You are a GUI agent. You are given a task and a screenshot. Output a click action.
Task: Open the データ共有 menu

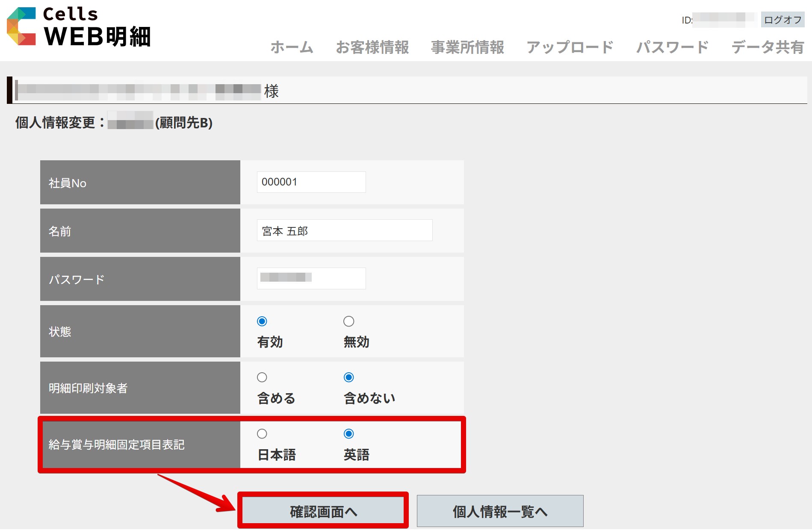click(x=768, y=47)
